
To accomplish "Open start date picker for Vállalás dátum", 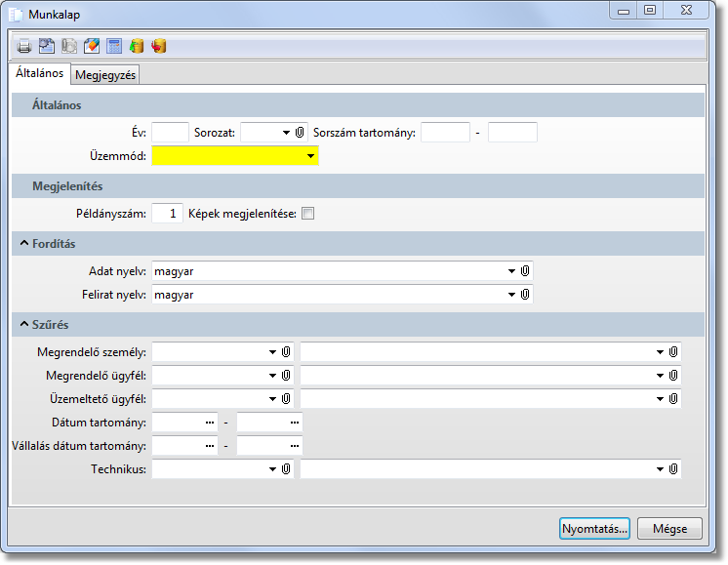I will [210, 446].
